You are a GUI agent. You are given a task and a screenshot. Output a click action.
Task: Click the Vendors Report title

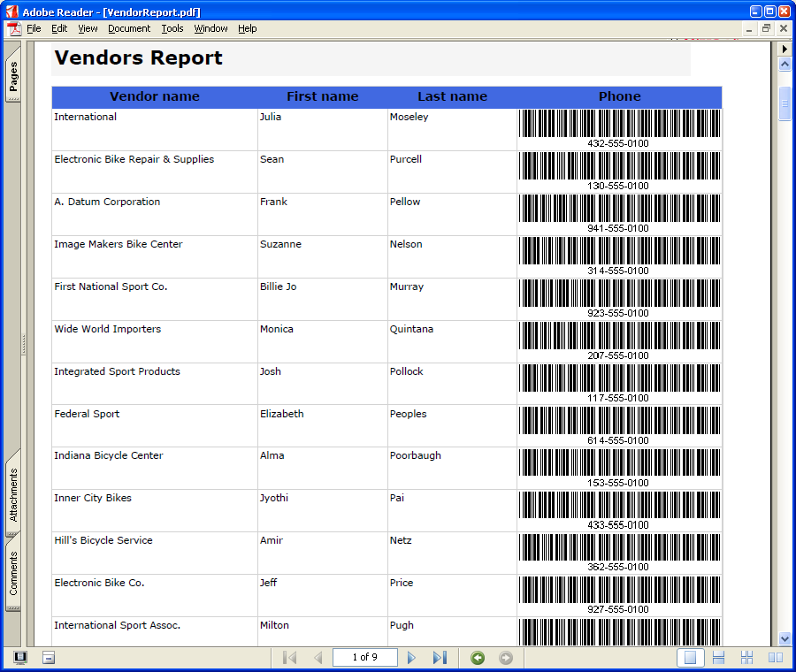[138, 57]
